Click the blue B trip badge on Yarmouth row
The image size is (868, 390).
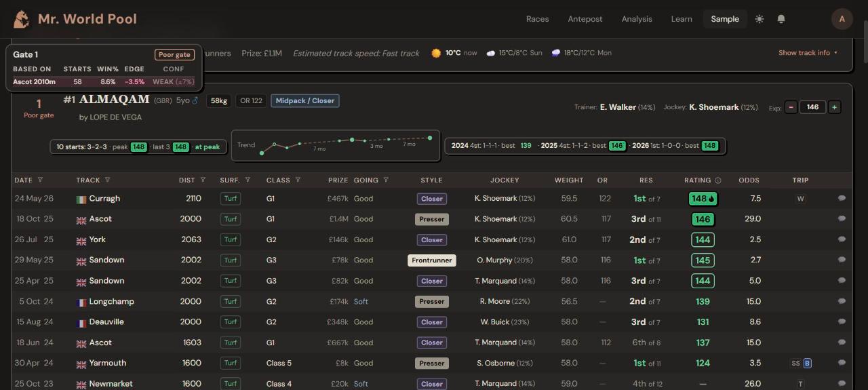(807, 364)
